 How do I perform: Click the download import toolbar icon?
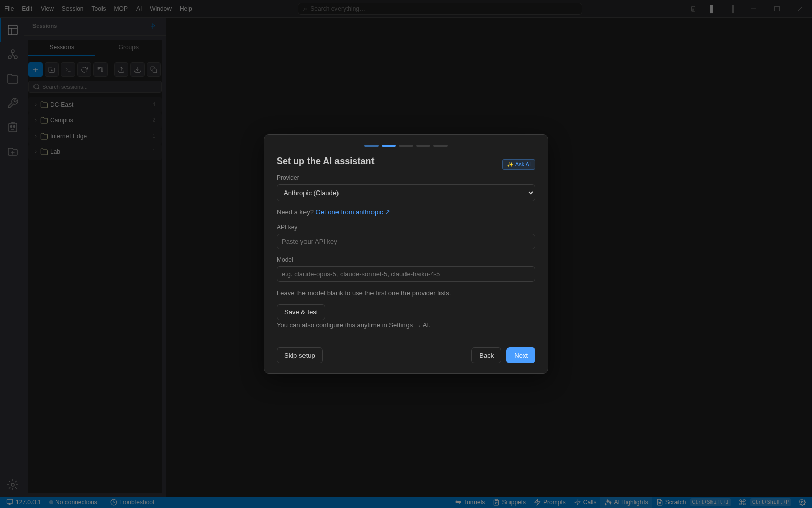coord(138,70)
